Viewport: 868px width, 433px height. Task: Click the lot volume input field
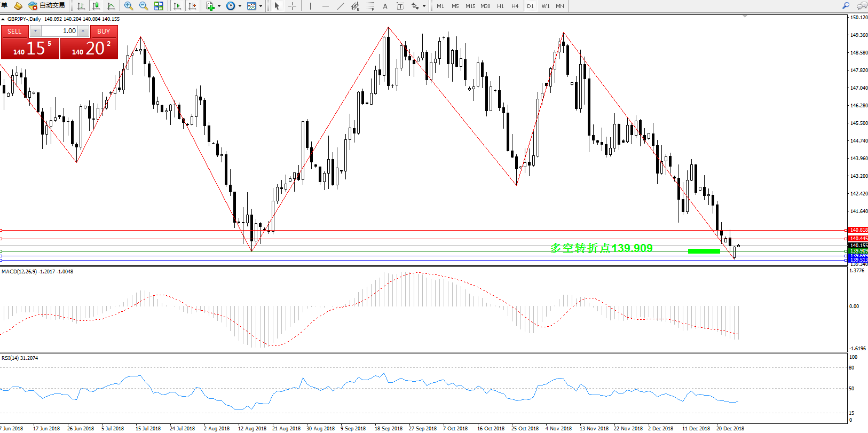60,31
